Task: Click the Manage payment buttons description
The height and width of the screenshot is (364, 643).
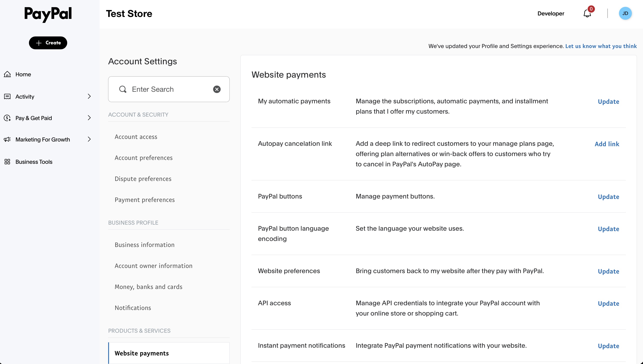Action: click(x=395, y=196)
